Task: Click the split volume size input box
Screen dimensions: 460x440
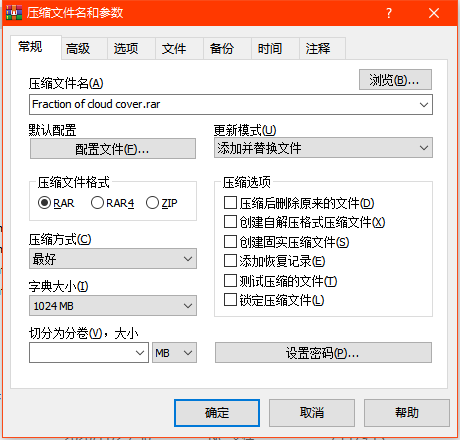Action: coord(89,353)
